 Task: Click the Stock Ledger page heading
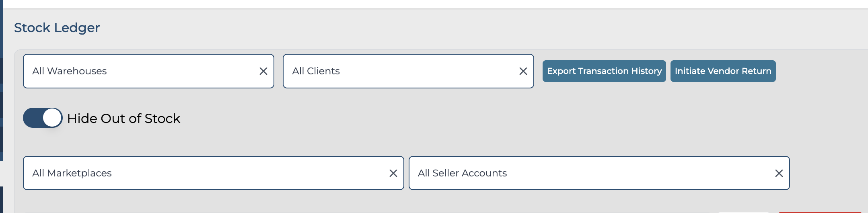click(x=57, y=28)
